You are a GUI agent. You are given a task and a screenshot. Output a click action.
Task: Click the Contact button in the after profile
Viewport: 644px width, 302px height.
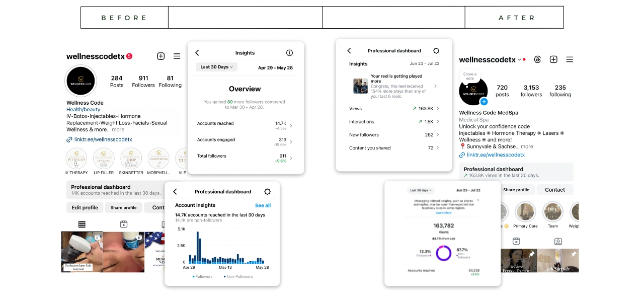[x=555, y=190]
